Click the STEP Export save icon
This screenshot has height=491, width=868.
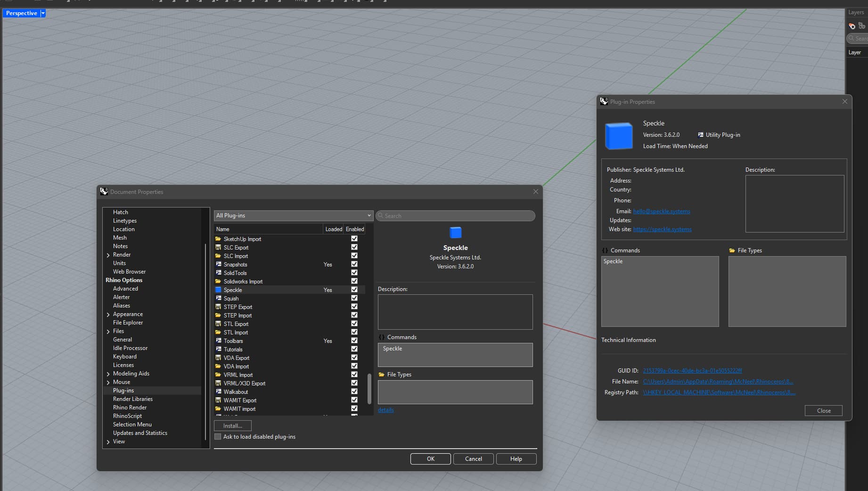click(218, 307)
